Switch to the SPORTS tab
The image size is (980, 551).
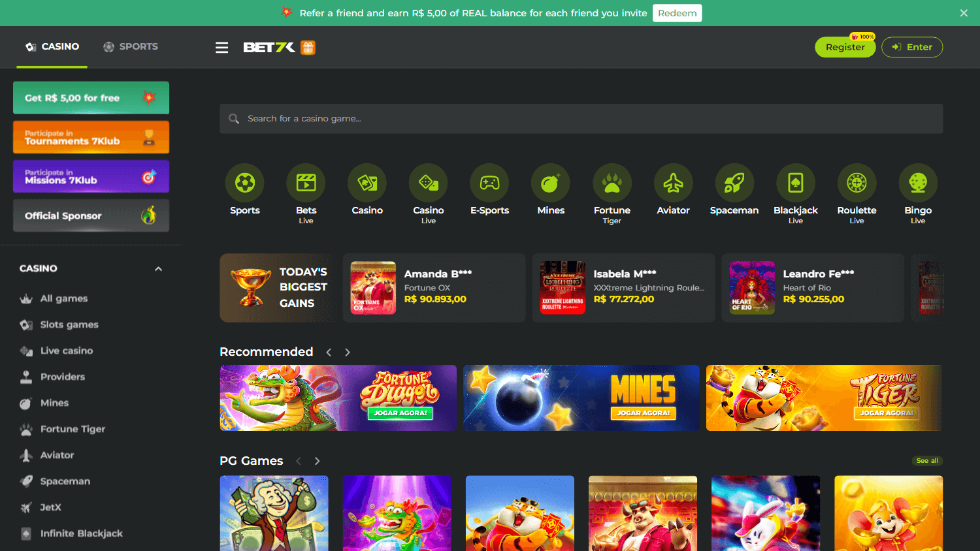click(x=131, y=47)
